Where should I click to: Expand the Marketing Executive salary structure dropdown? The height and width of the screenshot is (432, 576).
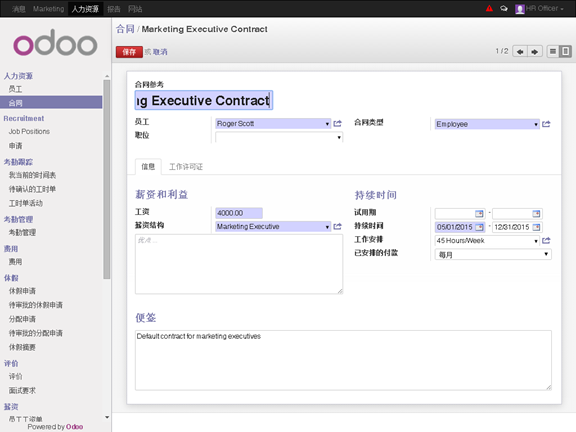[327, 227]
